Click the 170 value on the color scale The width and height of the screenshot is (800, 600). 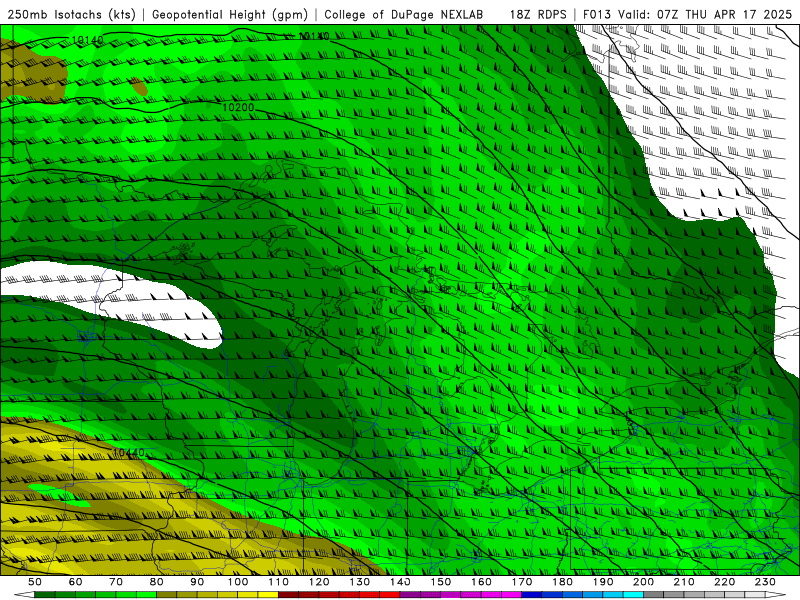click(522, 582)
